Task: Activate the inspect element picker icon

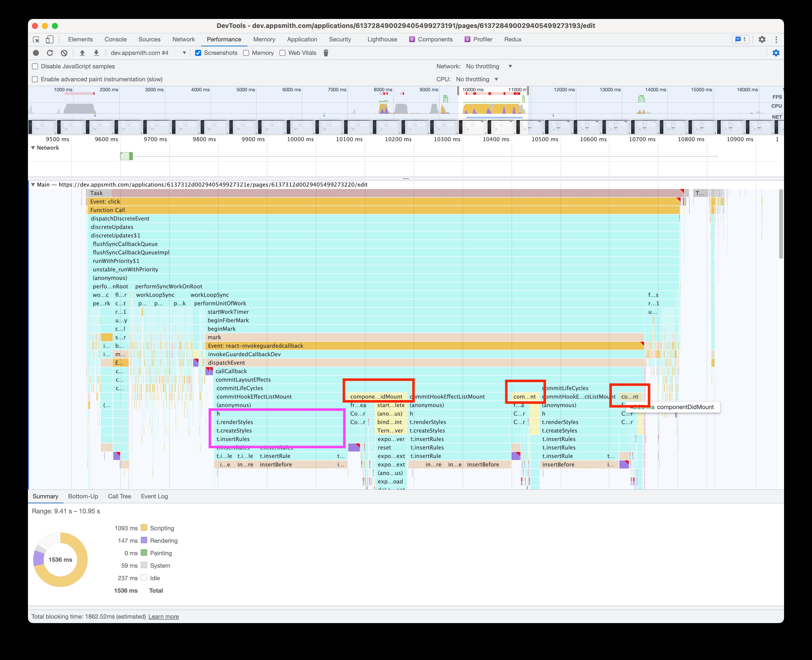Action: (36, 40)
